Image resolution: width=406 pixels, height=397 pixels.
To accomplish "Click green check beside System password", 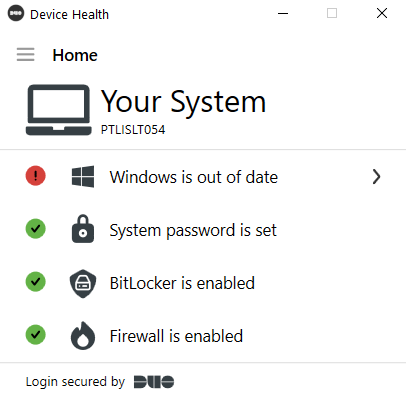I will [36, 229].
